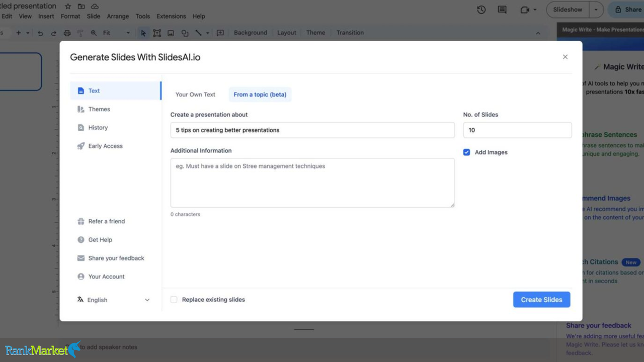Click the presentation topic input field
This screenshot has width=644, height=362.
click(312, 130)
